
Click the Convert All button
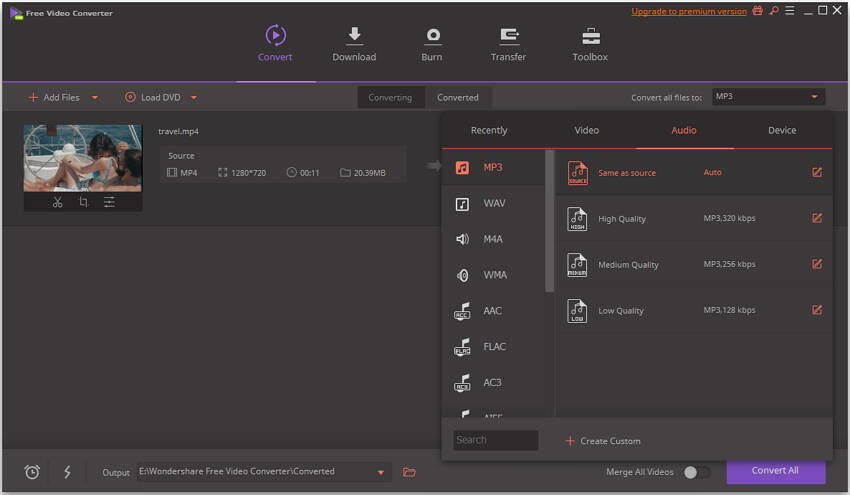pyautogui.click(x=775, y=471)
